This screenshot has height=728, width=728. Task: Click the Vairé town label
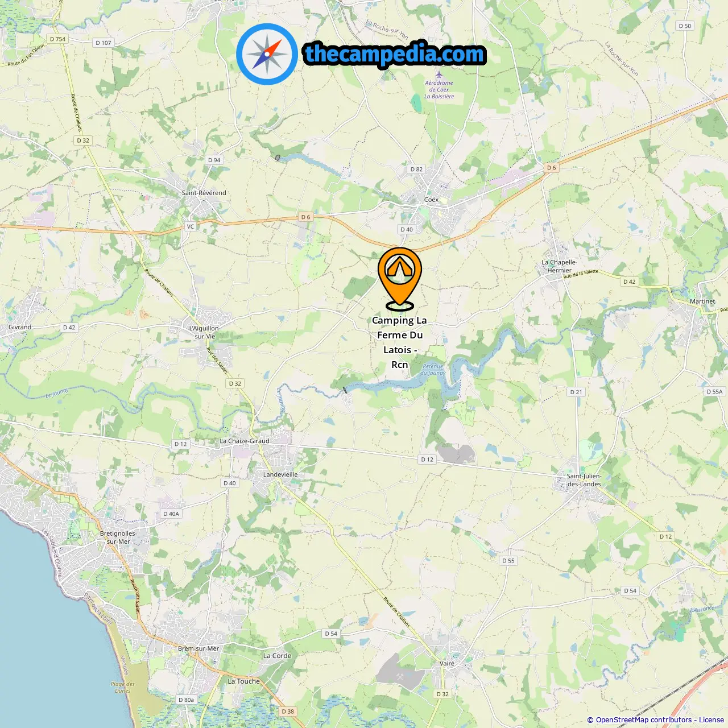pyautogui.click(x=447, y=663)
